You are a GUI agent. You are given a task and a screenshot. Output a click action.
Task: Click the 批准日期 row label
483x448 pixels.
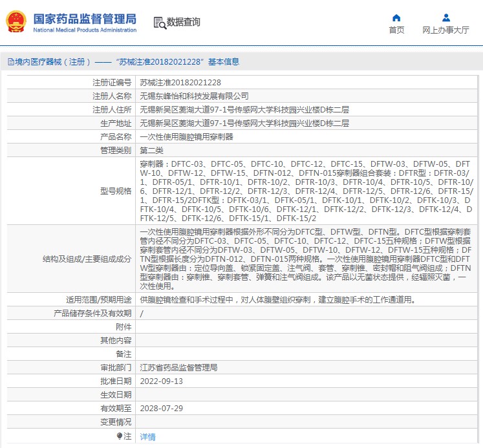coord(116,381)
